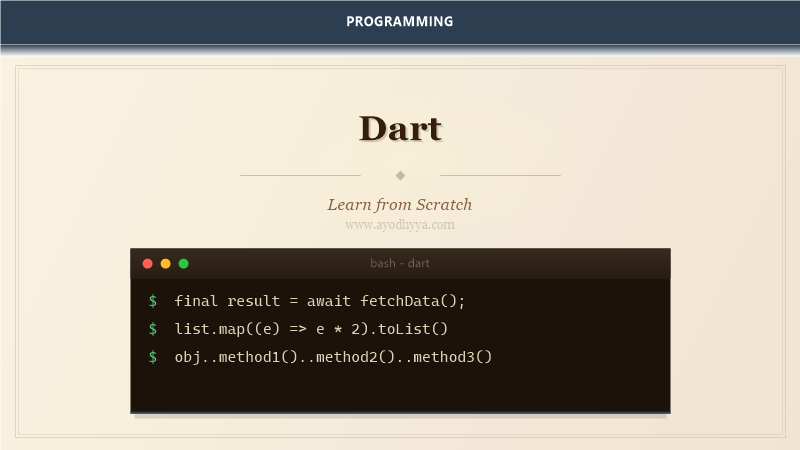Click the Learn from Scratch subtitle
This screenshot has height=450, width=800.
pyautogui.click(x=399, y=205)
